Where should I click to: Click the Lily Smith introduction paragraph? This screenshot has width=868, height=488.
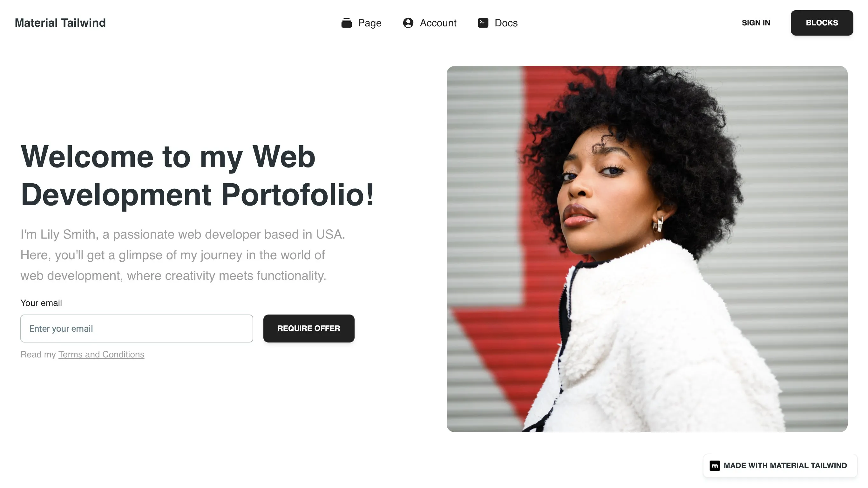tap(183, 255)
